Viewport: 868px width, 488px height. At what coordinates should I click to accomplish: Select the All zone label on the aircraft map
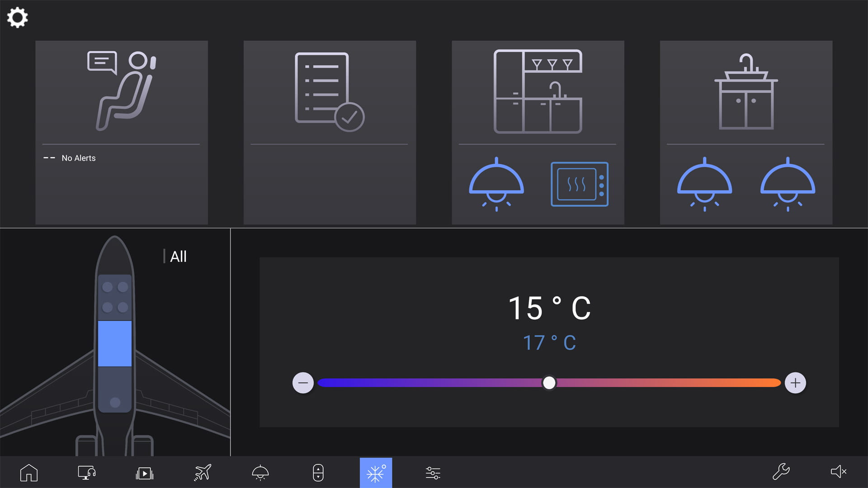[x=178, y=256]
